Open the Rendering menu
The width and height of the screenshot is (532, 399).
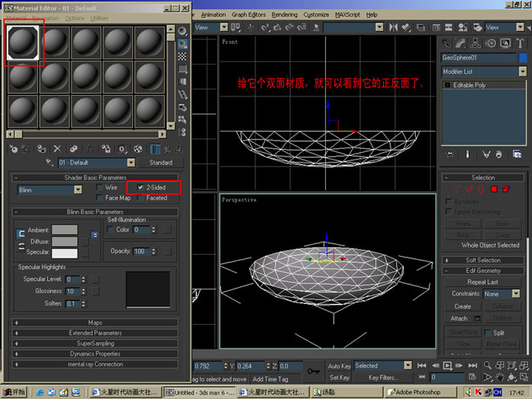tap(284, 14)
